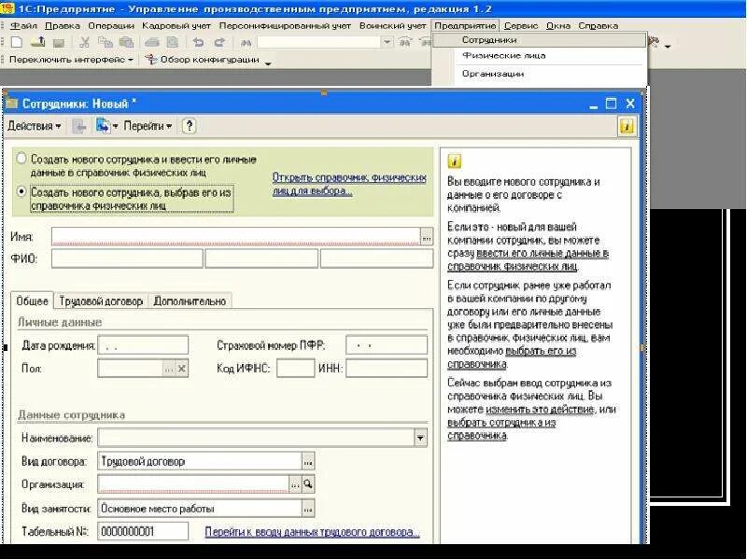Click the back arrow icon in form toolbar
Screen dimensions: 747x560
pyautogui.click(x=79, y=126)
